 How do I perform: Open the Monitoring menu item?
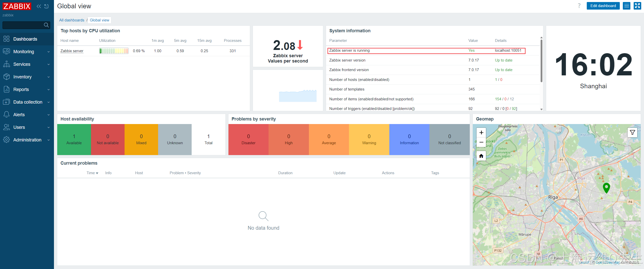coord(27,51)
